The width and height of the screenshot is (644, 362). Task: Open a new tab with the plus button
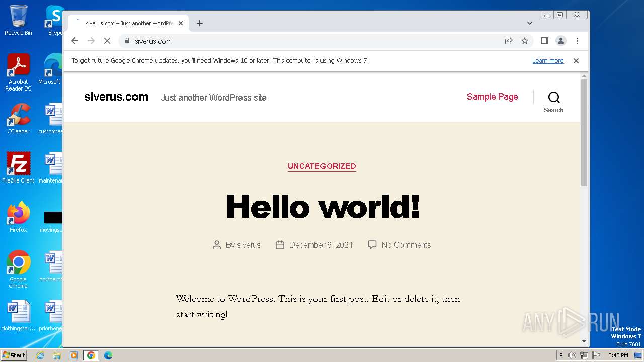pyautogui.click(x=200, y=23)
